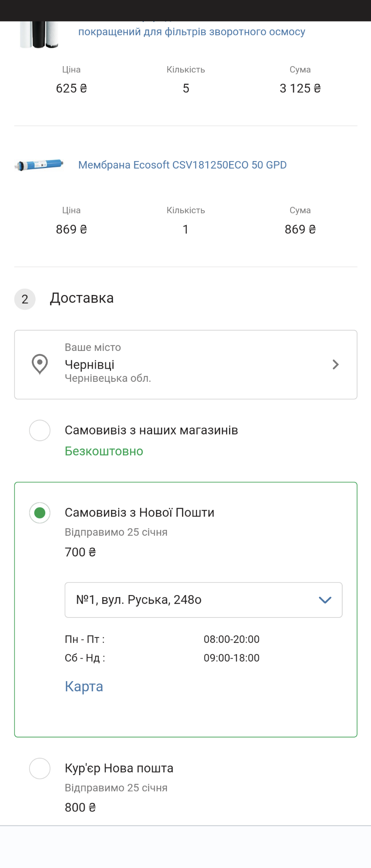This screenshot has height=868, width=371.
Task: Click the Доставка section heading
Action: pyautogui.click(x=82, y=298)
